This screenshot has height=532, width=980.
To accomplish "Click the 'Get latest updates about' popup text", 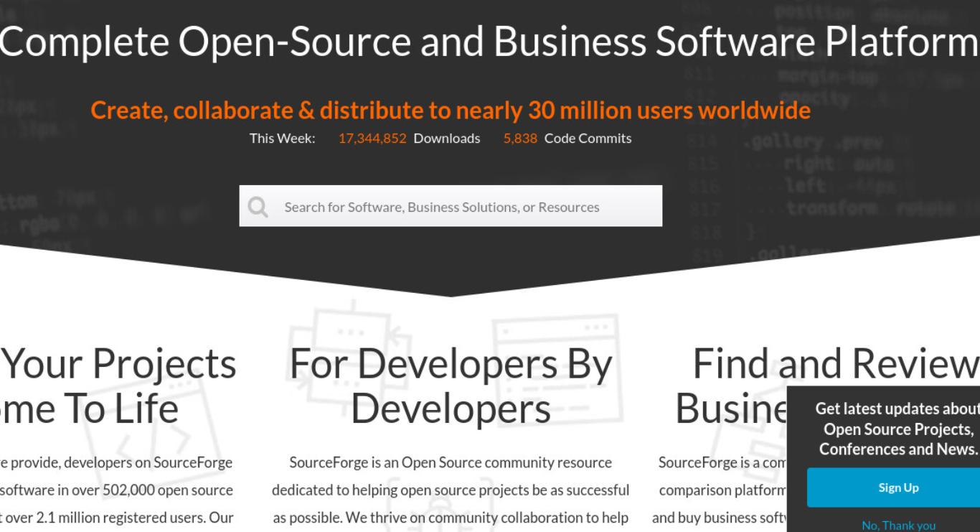I will tap(897, 409).
